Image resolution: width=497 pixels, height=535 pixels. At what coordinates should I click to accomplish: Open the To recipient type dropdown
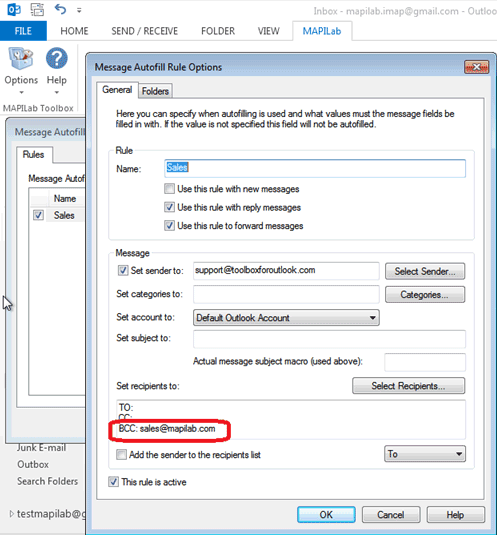coord(425,454)
